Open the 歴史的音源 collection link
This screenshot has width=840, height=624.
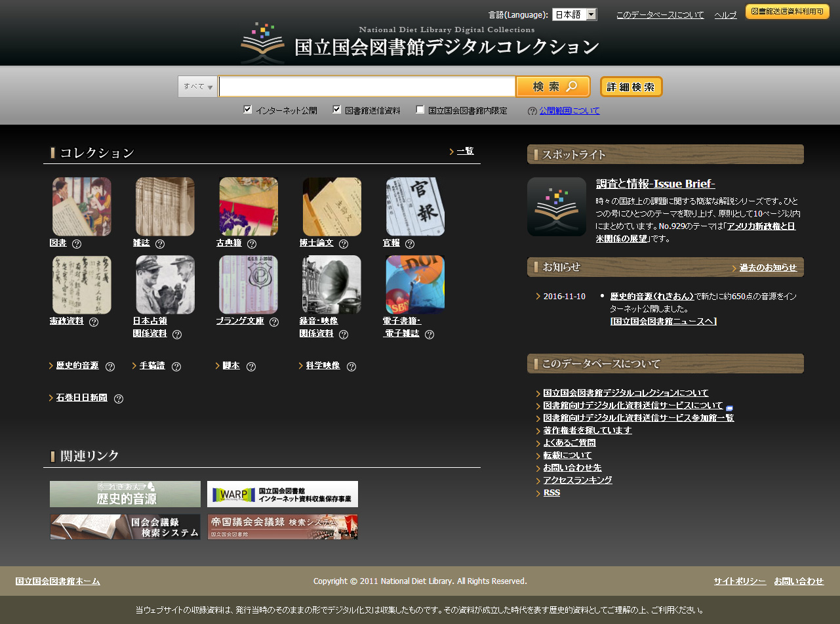(77, 365)
